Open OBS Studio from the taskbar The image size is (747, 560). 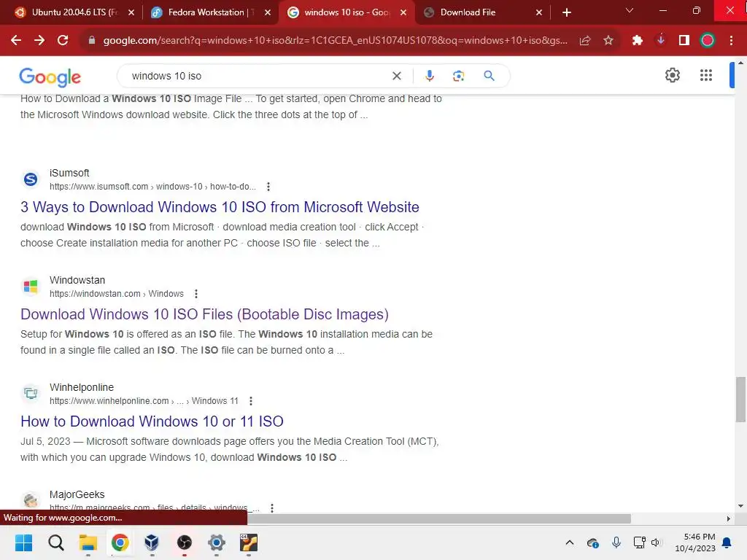pos(184,542)
